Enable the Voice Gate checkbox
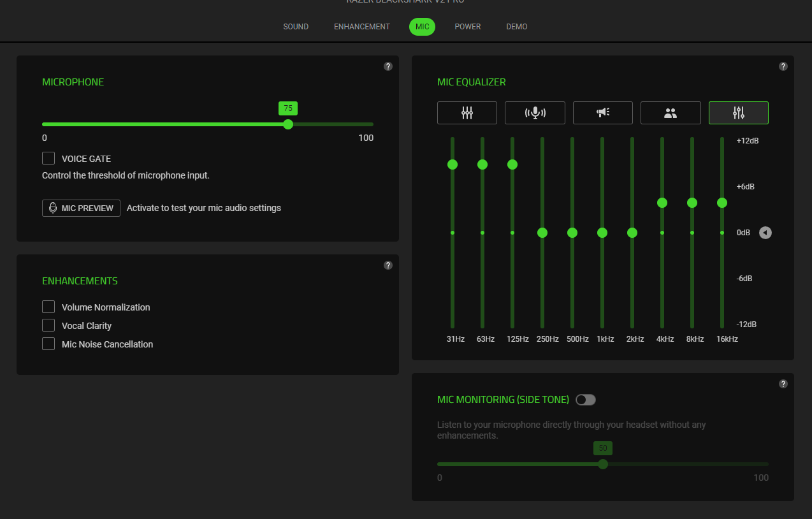This screenshot has height=519, width=812. coord(48,158)
